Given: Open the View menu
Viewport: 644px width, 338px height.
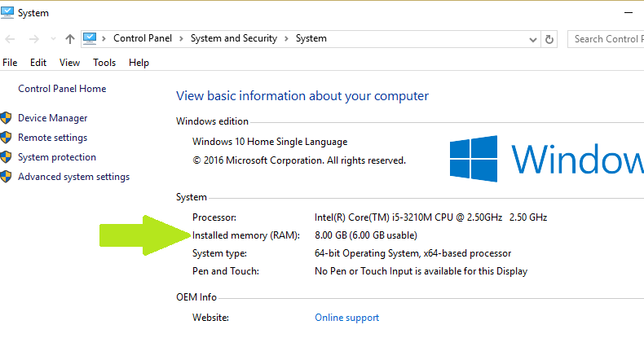Looking at the screenshot, I should click(x=69, y=63).
